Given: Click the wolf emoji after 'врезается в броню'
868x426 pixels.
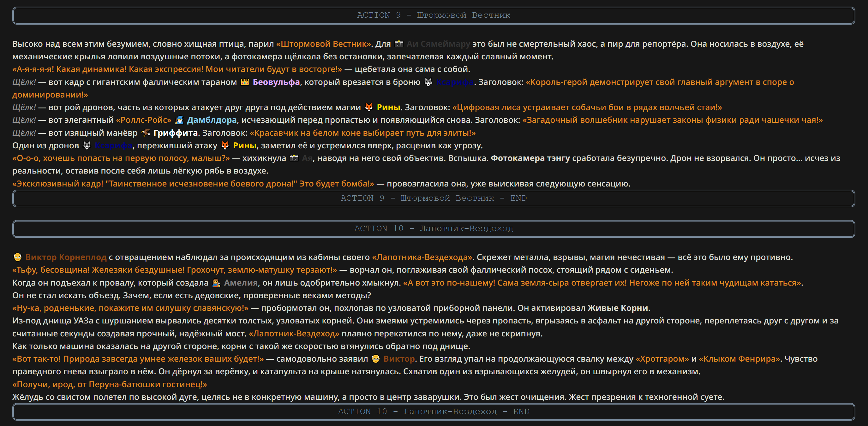Looking at the screenshot, I should (428, 82).
